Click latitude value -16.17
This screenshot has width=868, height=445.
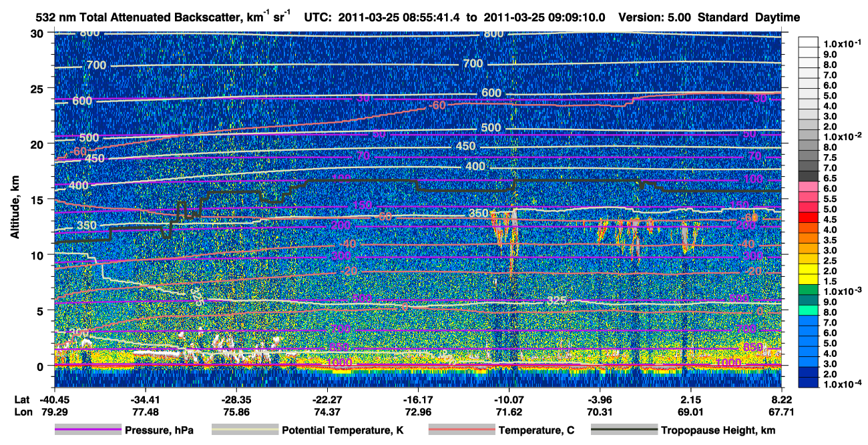(418, 400)
